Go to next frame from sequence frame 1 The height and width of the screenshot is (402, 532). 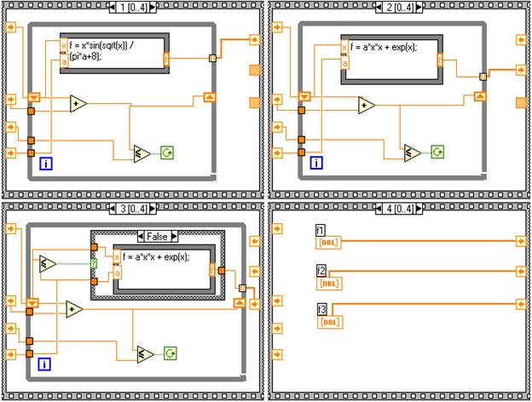pyautogui.click(x=153, y=8)
